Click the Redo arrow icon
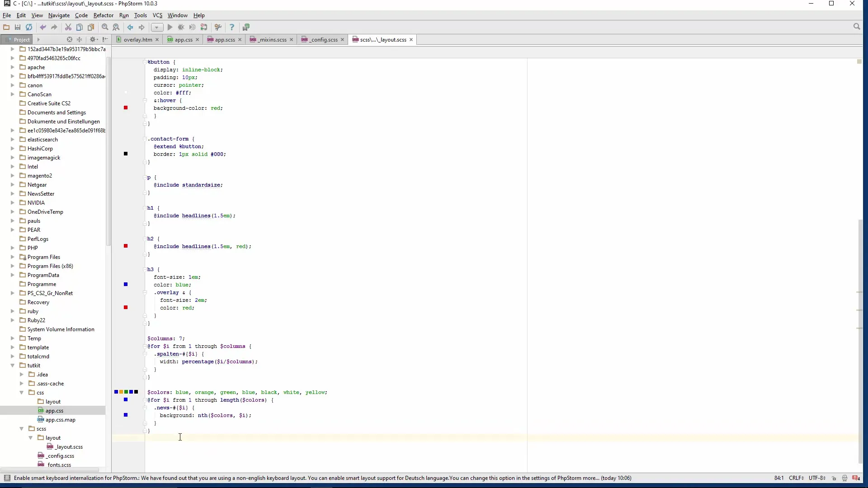The height and width of the screenshot is (488, 868). [54, 27]
